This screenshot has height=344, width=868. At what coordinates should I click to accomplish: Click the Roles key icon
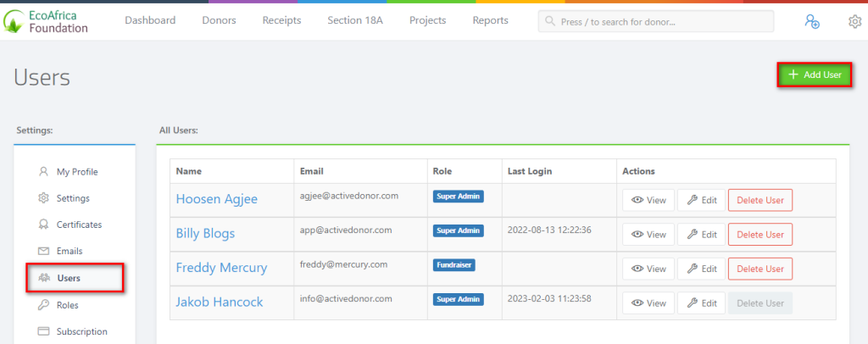pos(43,305)
